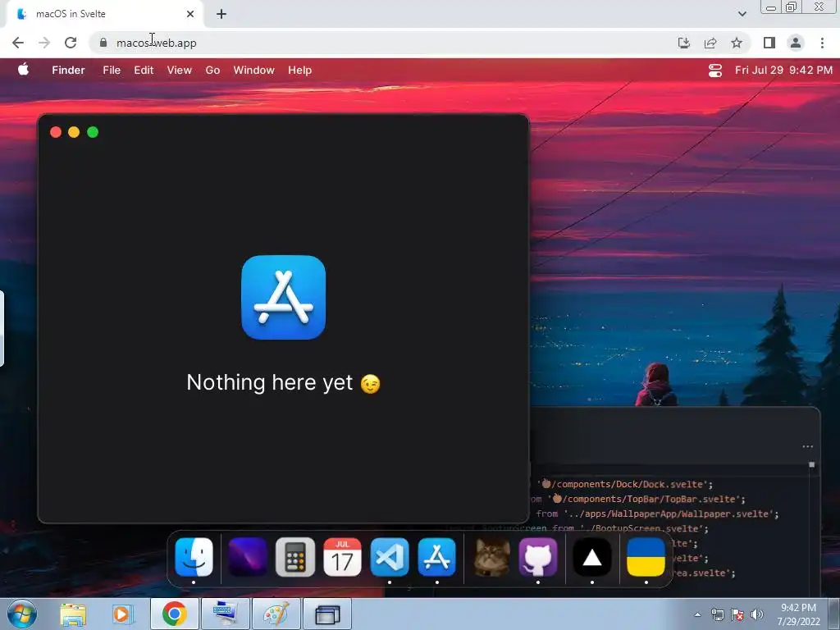Launch the Calculator dock icon

pos(295,557)
